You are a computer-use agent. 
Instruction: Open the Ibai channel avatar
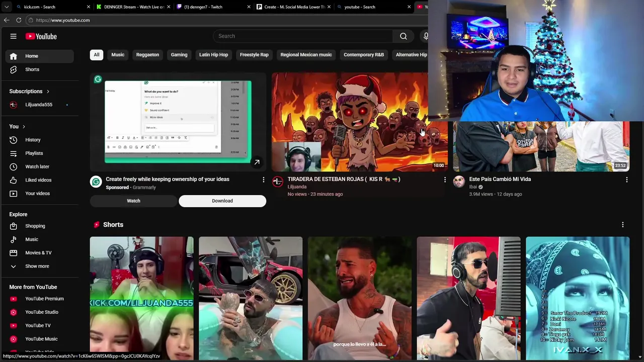(x=459, y=182)
